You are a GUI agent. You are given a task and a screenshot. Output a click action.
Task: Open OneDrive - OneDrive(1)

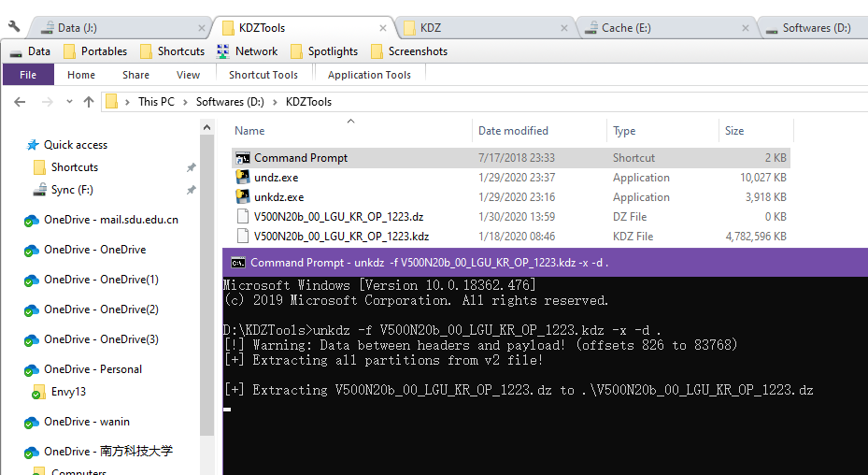coord(92,280)
